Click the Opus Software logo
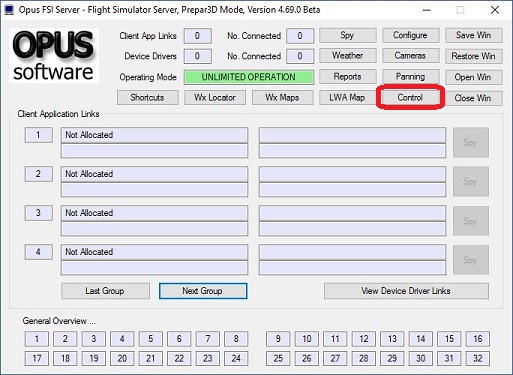Image resolution: width=513 pixels, height=375 pixels. (54, 56)
